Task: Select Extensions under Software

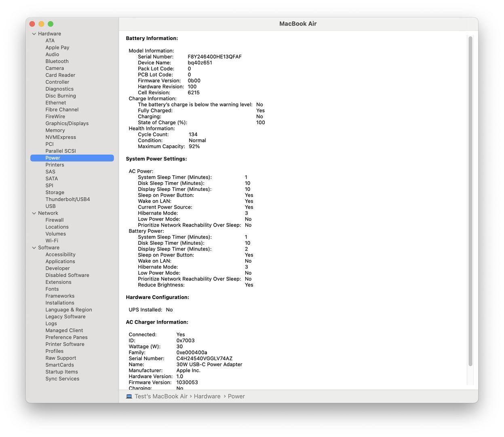Action: click(x=58, y=282)
